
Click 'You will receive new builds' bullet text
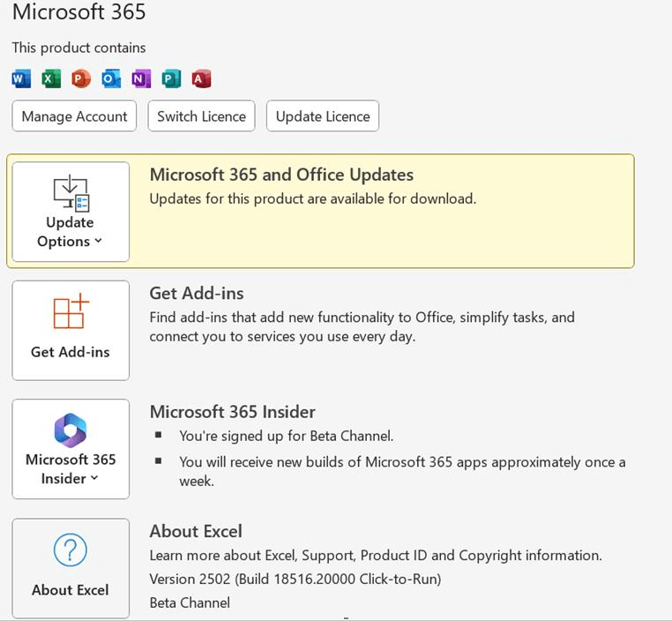tap(402, 471)
